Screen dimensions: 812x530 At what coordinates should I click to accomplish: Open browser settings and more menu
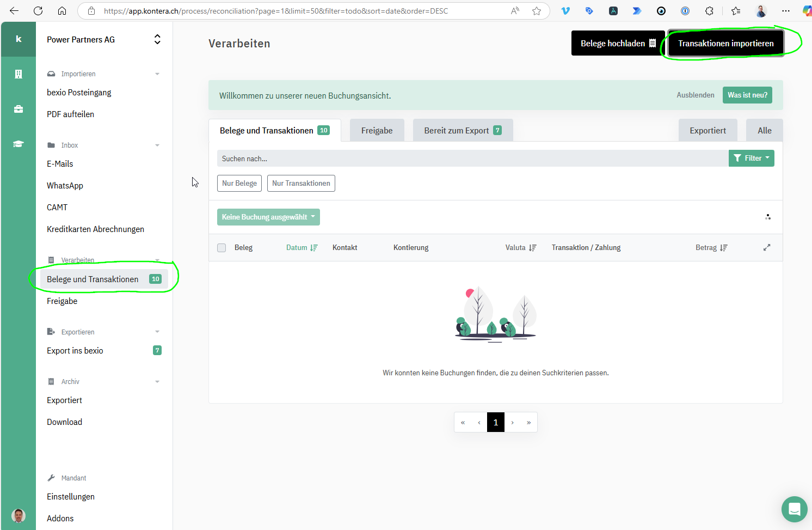[786, 11]
